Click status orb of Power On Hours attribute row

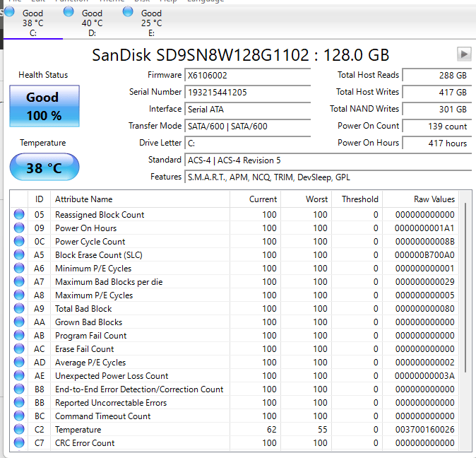point(19,228)
